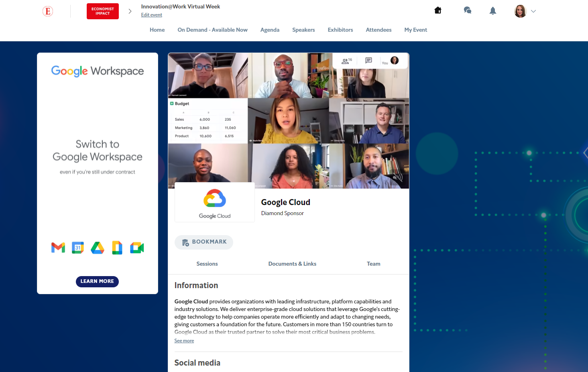Open the Home menu item
This screenshot has width=588, height=372.
click(157, 30)
